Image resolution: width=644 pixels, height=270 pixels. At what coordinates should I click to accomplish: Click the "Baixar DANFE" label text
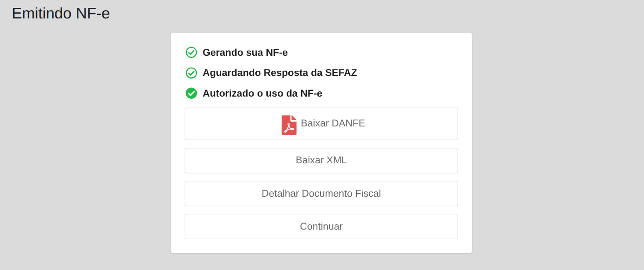point(333,123)
